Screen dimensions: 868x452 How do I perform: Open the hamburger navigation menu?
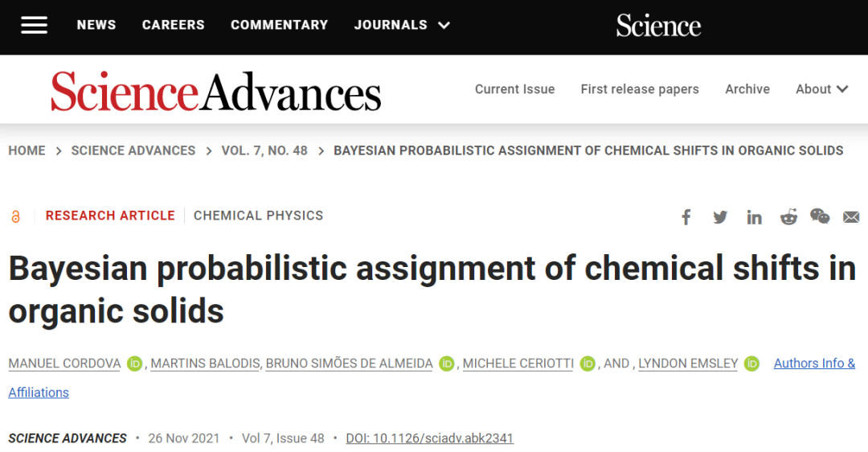coord(34,25)
